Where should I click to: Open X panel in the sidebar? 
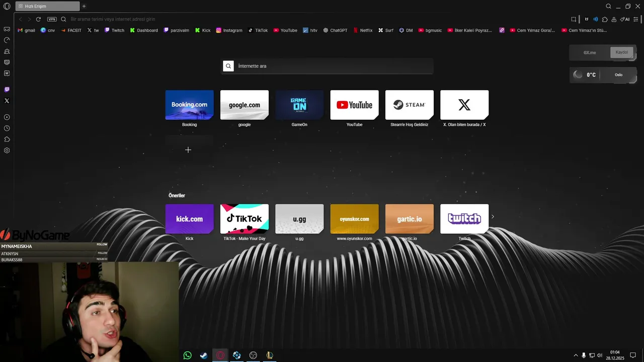(7, 101)
